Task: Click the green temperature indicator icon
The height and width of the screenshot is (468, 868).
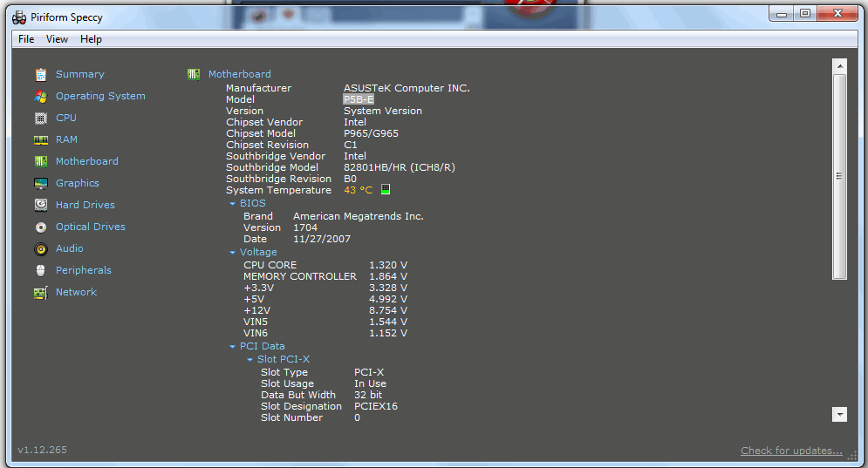Action: pos(386,190)
